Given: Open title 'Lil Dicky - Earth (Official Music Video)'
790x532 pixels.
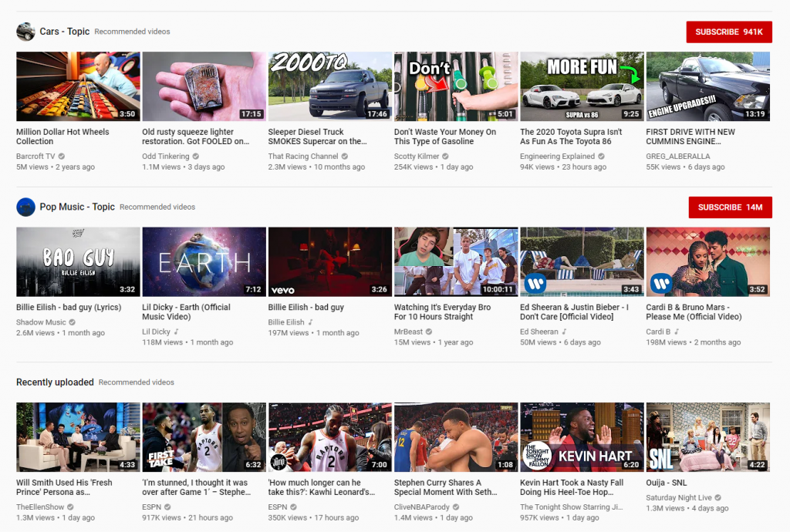Looking at the screenshot, I should tap(186, 311).
